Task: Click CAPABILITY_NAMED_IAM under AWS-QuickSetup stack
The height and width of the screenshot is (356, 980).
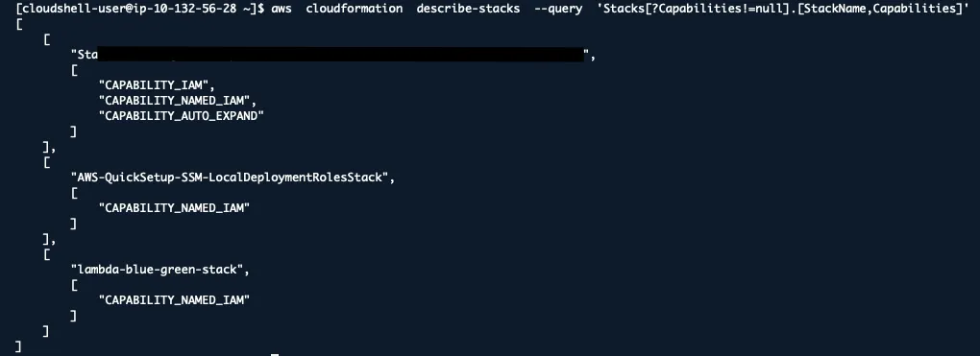Action: coord(174,208)
